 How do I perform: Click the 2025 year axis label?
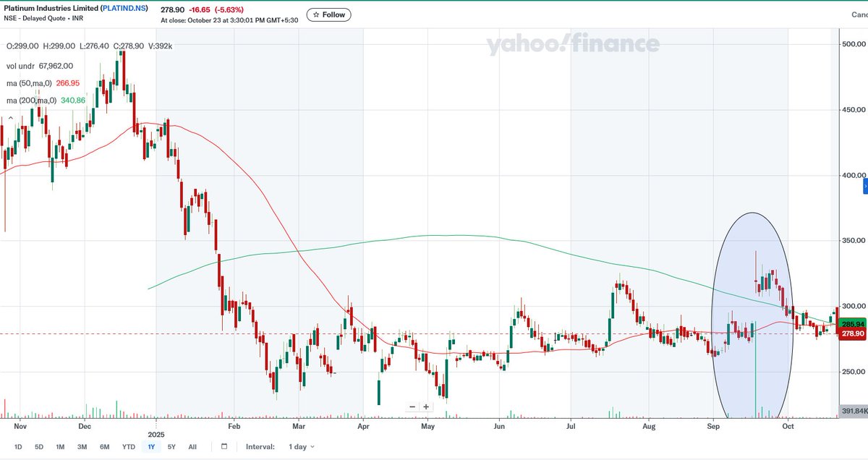(x=157, y=435)
